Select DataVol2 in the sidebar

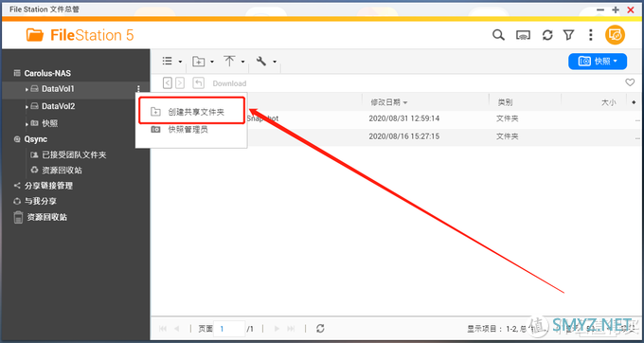pos(58,106)
